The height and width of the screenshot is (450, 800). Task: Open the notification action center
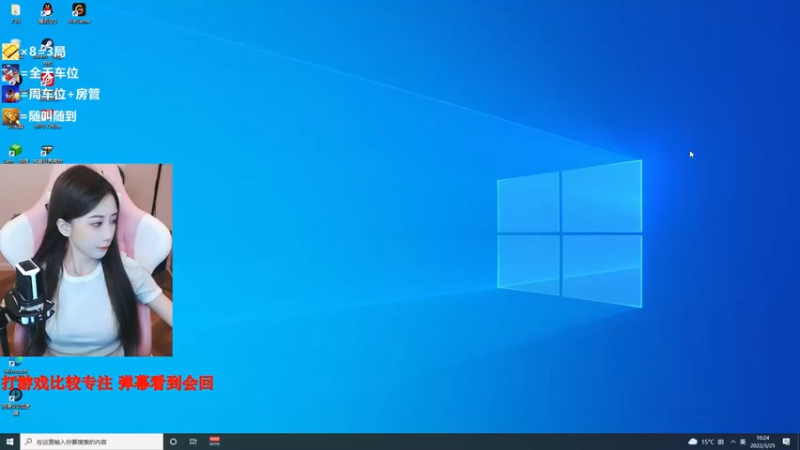click(787, 442)
